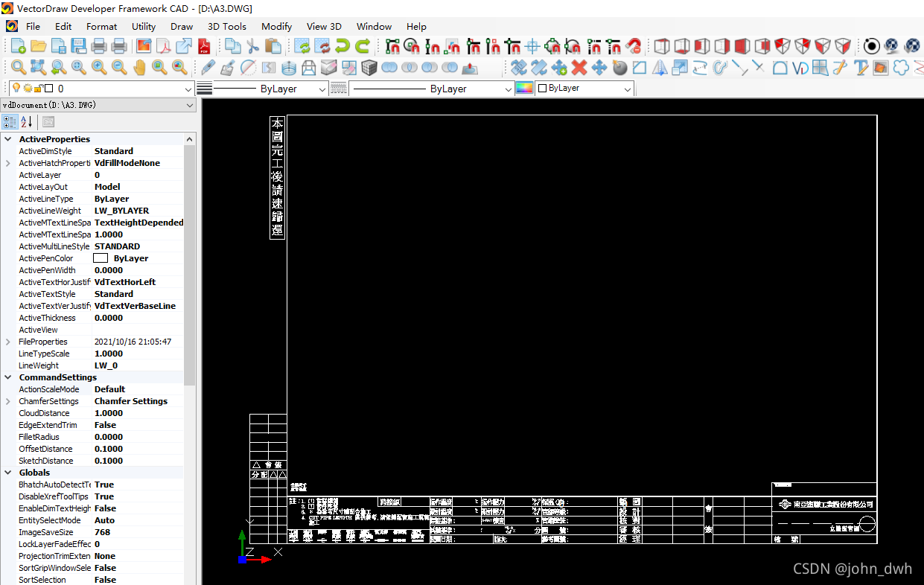Lock the current layer with the padlock

click(39, 88)
